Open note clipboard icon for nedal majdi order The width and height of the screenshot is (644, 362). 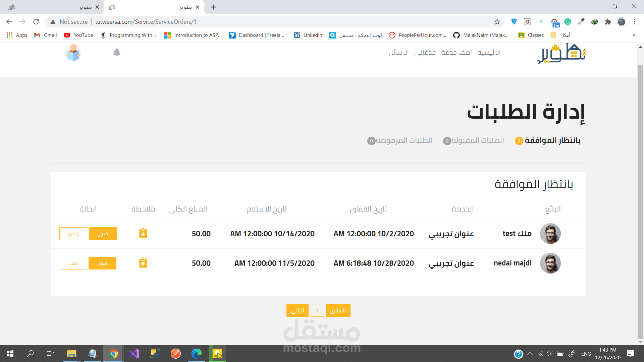tap(143, 263)
